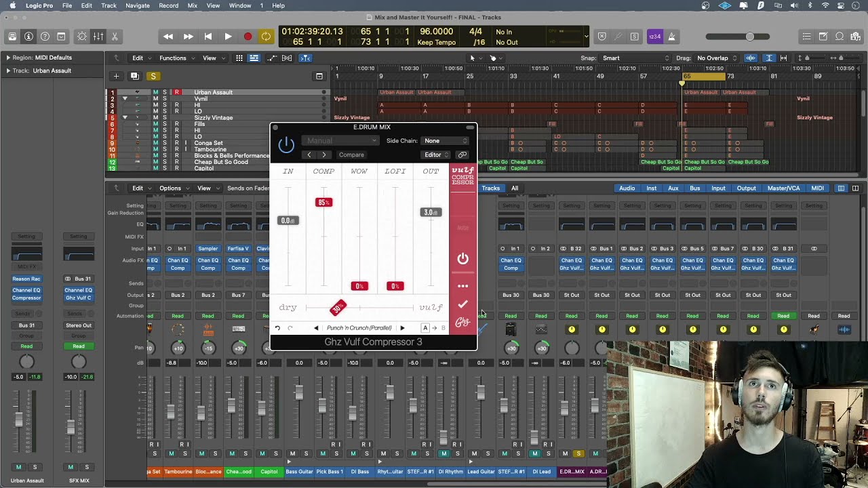Image resolution: width=868 pixels, height=488 pixels.
Task: Expand the Region MIDI Defaults disclosure triangle
Action: click(x=7, y=58)
